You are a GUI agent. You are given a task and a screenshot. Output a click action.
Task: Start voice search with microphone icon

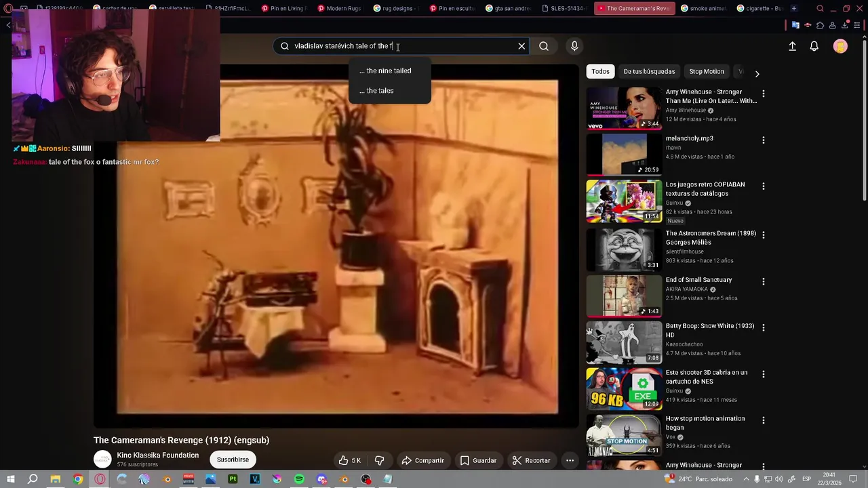coord(574,46)
